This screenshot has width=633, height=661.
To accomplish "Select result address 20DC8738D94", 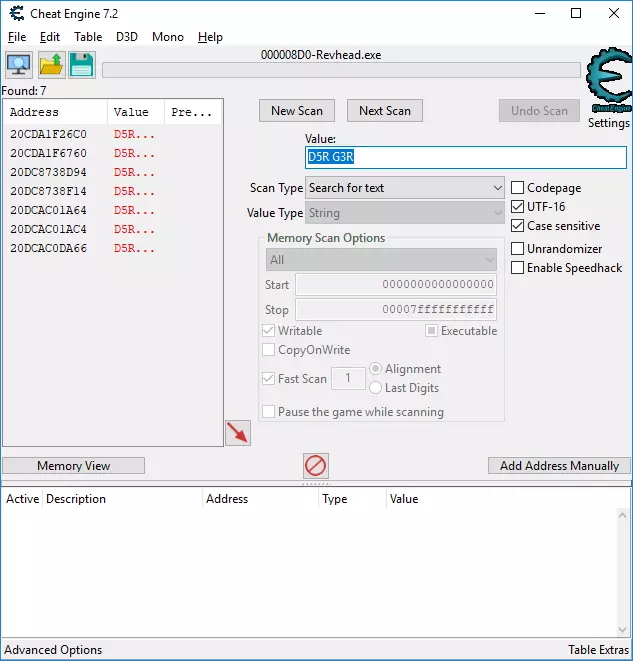I will [48, 172].
